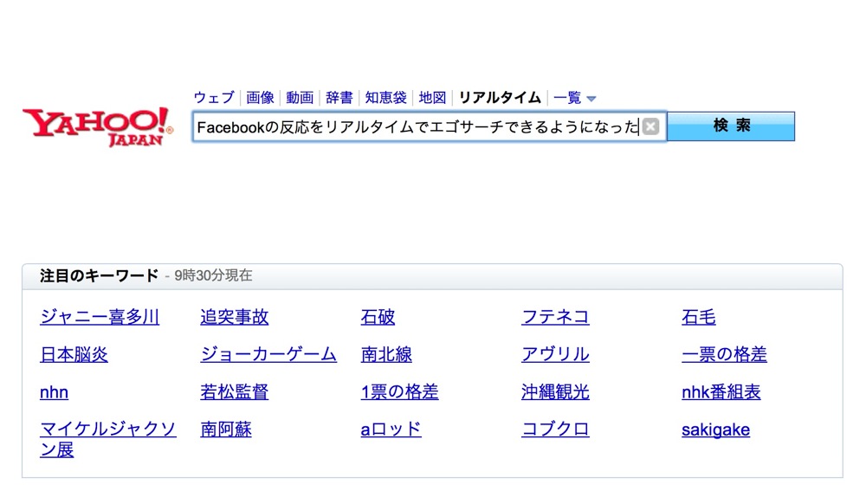
Task: Open the ジャニー喜多川 keyword link
Action: [100, 317]
